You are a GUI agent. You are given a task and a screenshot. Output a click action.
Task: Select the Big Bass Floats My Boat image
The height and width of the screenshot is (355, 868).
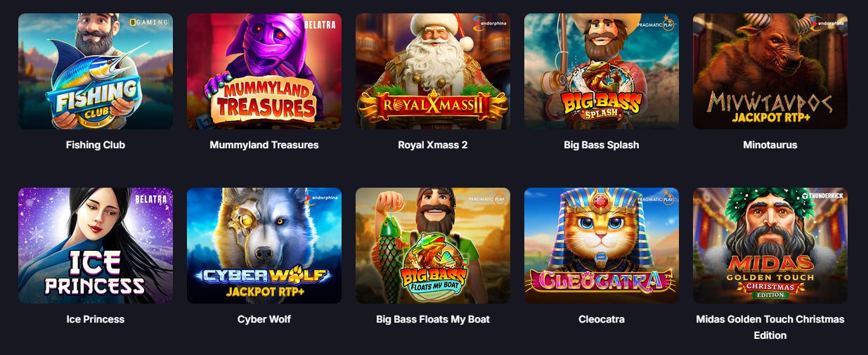433,245
